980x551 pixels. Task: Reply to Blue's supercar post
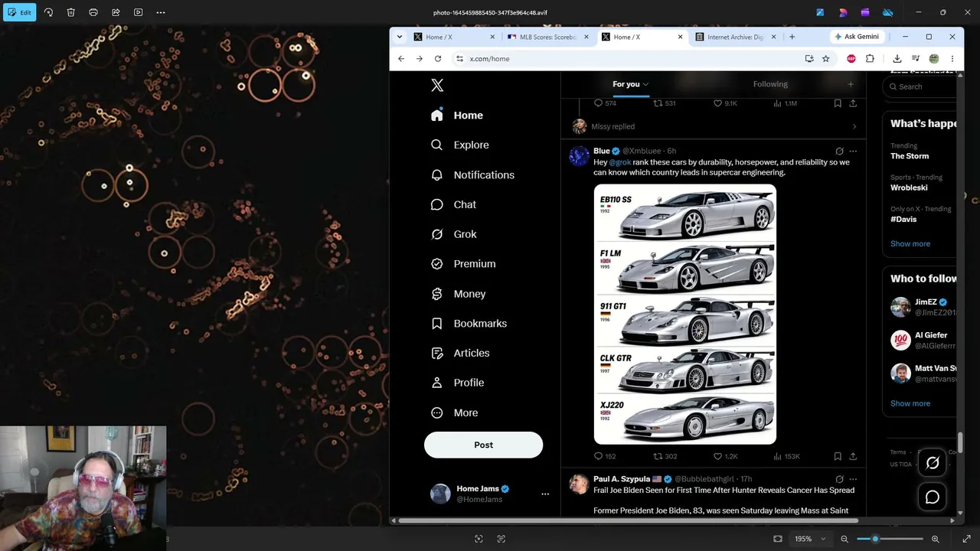[605, 457]
